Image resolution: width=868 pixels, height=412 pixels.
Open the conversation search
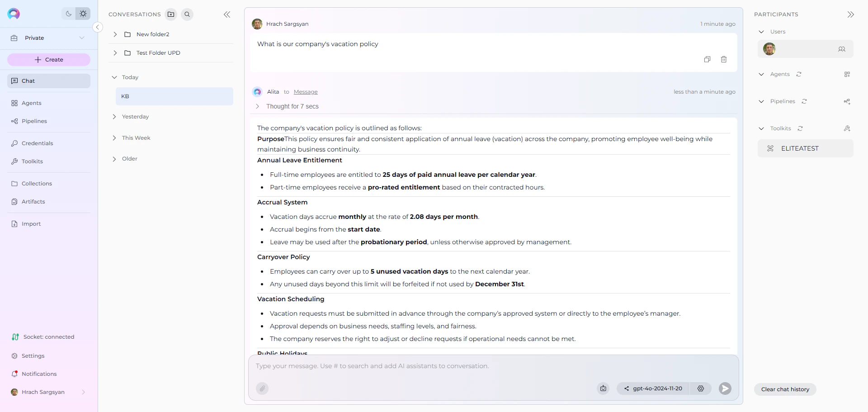(x=187, y=14)
